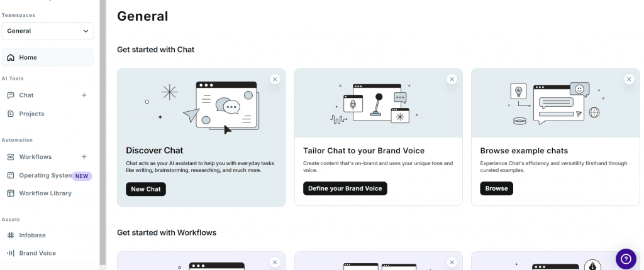Open Workflows via its sidebar icon

11,157
